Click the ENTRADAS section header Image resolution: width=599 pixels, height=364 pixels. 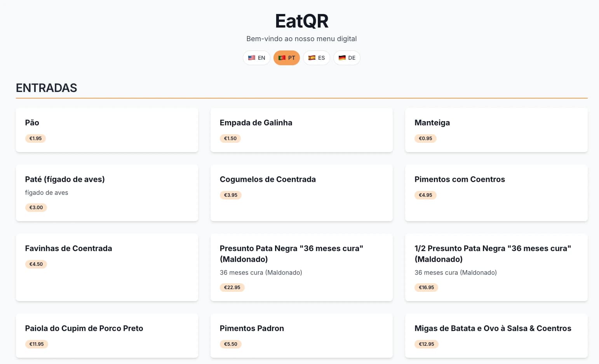click(x=46, y=88)
